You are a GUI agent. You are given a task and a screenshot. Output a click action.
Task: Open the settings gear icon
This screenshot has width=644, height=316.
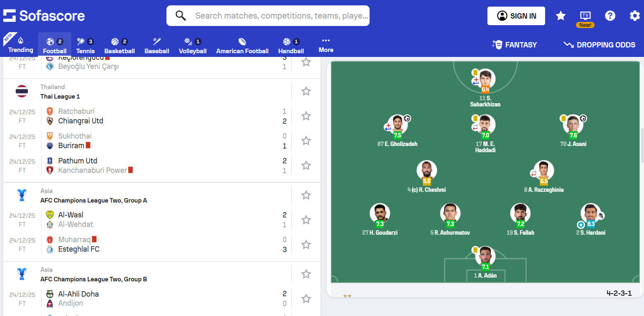[635, 16]
